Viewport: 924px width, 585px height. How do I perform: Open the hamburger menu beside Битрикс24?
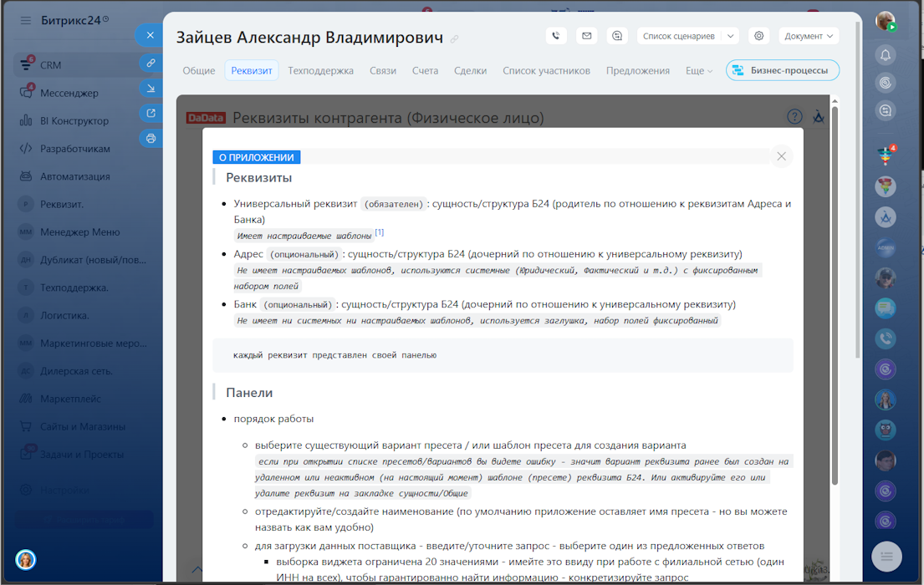tap(25, 21)
